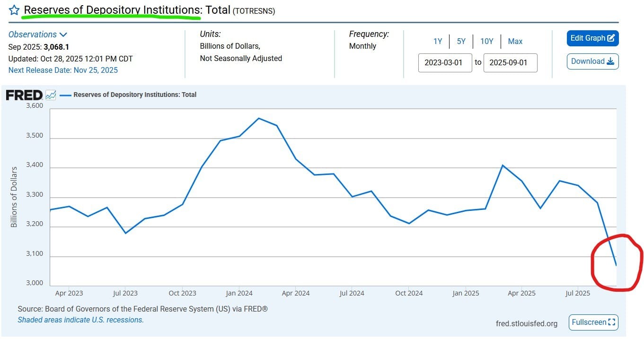
Task: Select the 10Y time range
Action: [x=486, y=42]
